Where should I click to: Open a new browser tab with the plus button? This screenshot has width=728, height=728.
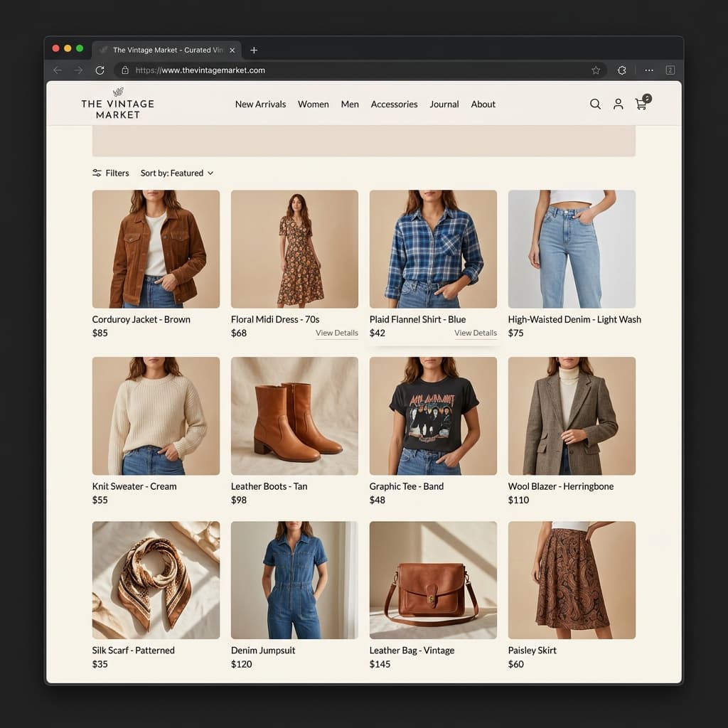click(x=254, y=50)
